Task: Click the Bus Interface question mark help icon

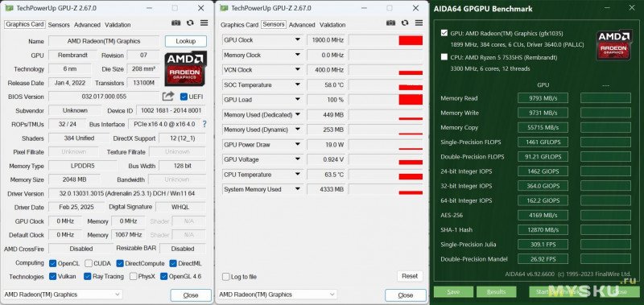Action: [204, 124]
